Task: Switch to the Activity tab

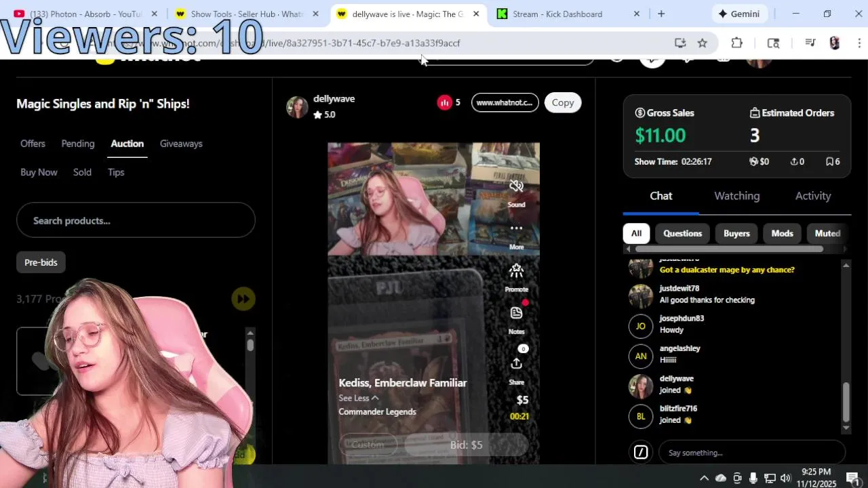Action: 813,196
